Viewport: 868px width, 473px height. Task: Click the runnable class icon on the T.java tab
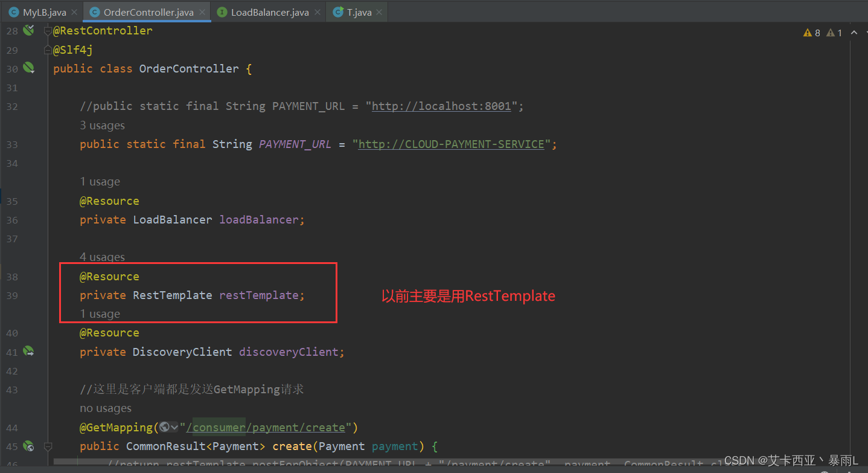pos(339,12)
